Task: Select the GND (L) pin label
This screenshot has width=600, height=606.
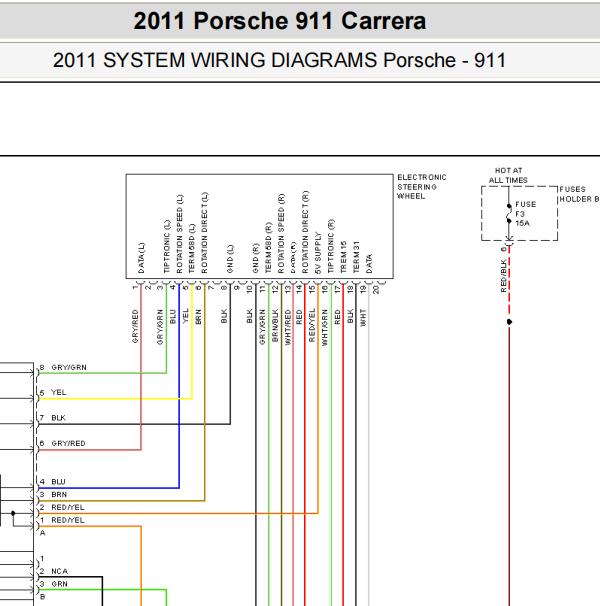Action: [x=230, y=259]
